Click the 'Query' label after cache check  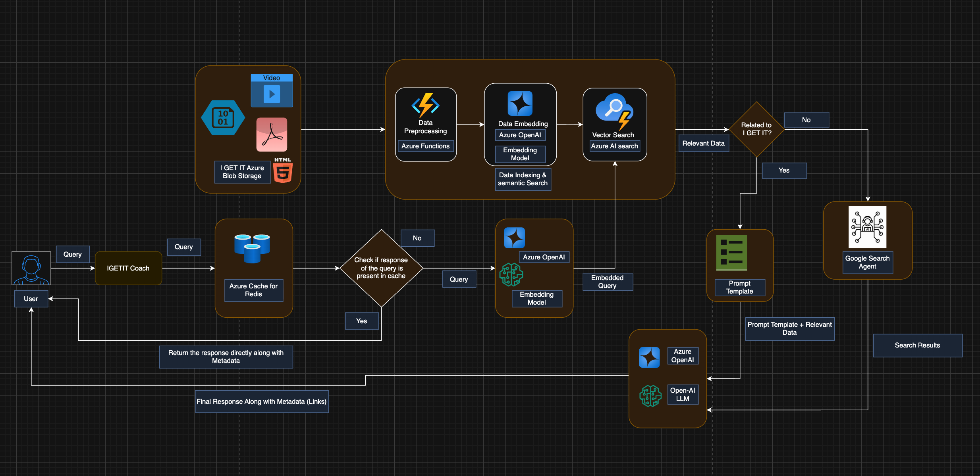tap(459, 279)
